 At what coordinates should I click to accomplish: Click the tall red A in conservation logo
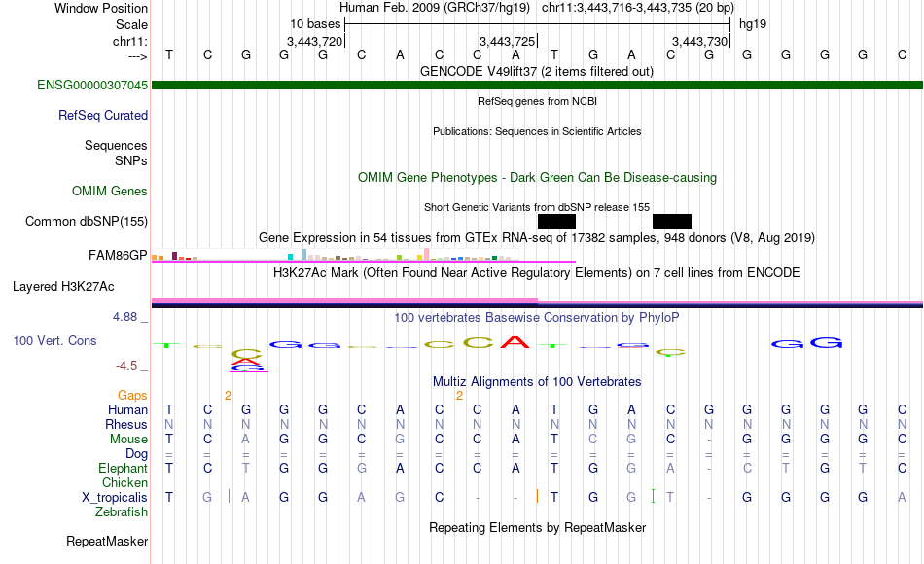pos(515,342)
